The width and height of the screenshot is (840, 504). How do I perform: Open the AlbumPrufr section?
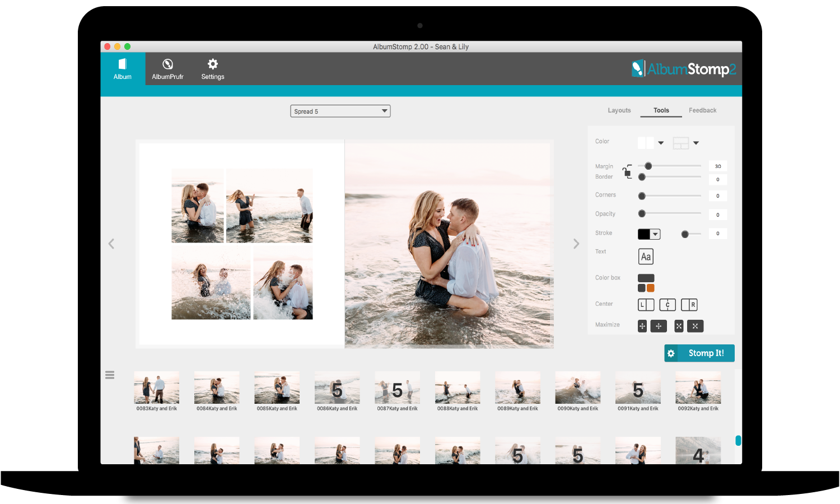[167, 69]
